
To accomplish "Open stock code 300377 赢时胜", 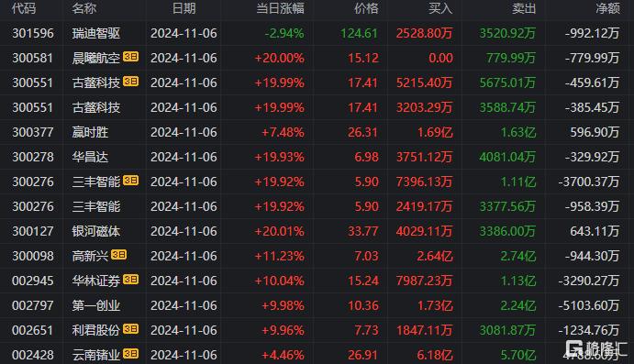I will [x=33, y=132].
